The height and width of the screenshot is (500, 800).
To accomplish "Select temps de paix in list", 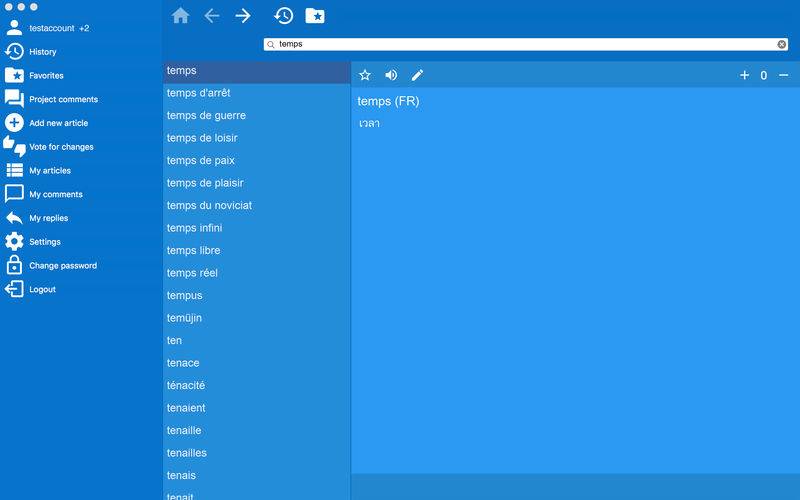I will tap(257, 160).
